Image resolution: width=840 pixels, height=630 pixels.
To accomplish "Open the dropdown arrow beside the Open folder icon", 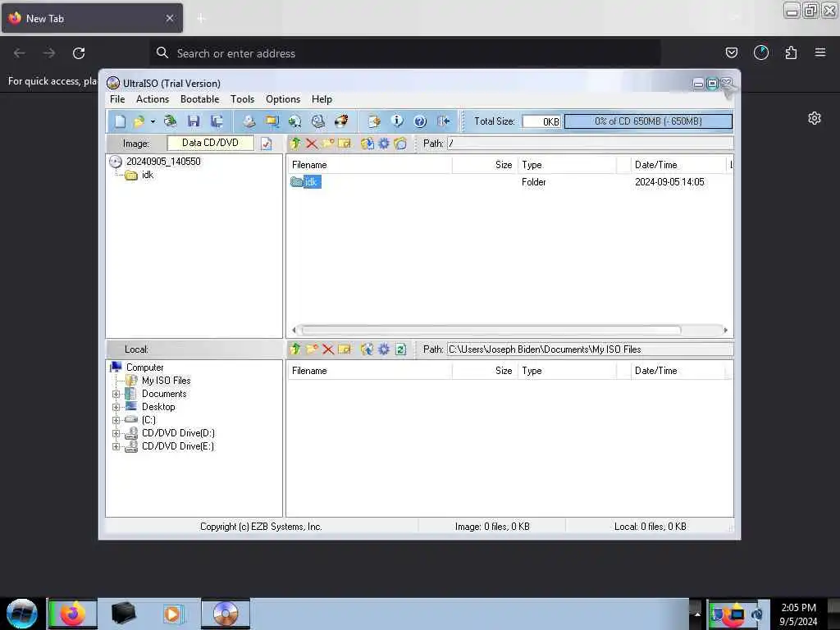I will [x=153, y=121].
